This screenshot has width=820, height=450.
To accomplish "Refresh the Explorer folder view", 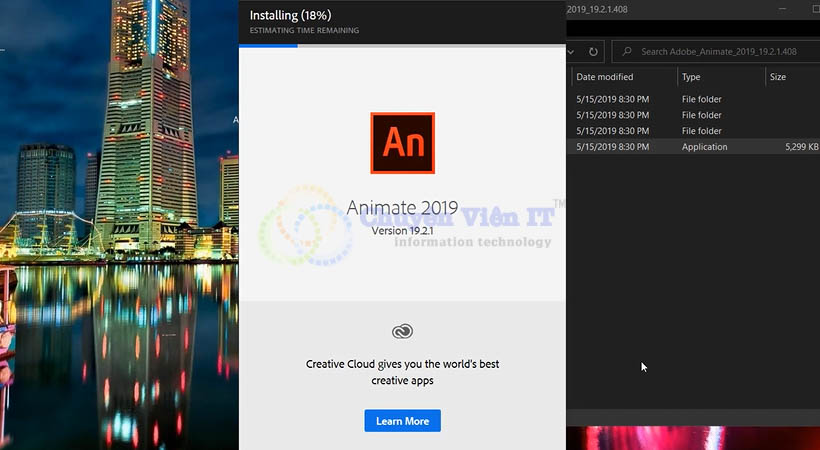I will click(x=593, y=52).
